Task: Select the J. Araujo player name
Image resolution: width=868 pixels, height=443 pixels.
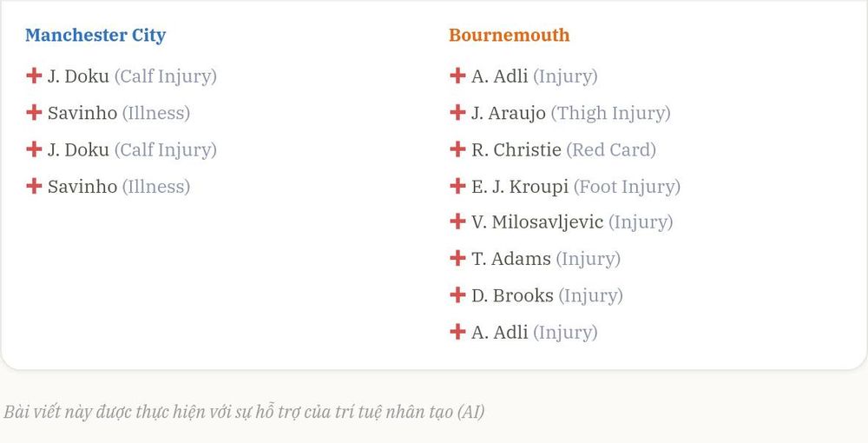Action: click(x=508, y=113)
